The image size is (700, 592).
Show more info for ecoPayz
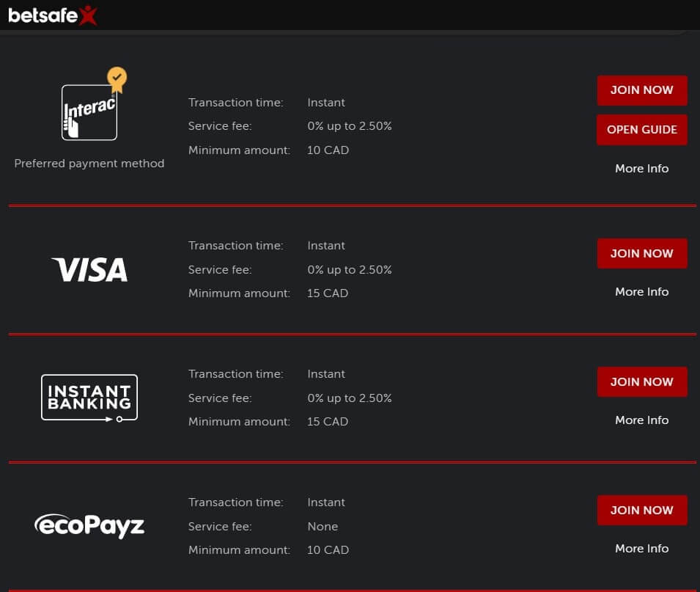coord(642,548)
